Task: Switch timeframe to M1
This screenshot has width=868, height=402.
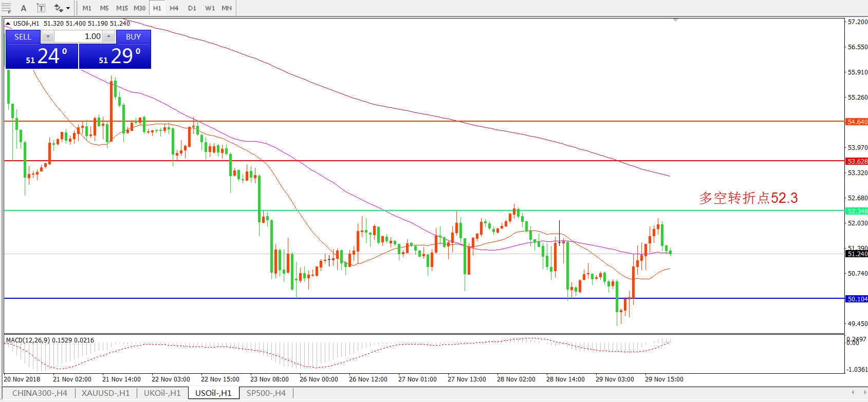Action: coord(87,8)
